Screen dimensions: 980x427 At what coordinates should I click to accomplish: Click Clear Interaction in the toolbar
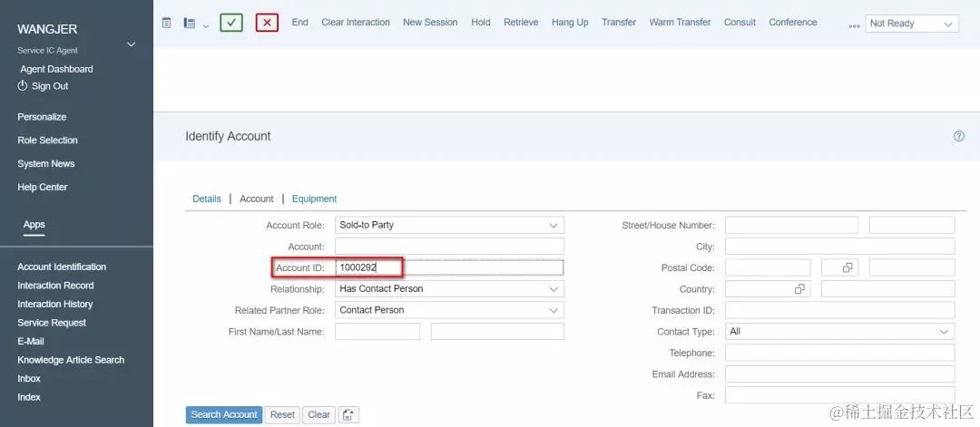(356, 23)
